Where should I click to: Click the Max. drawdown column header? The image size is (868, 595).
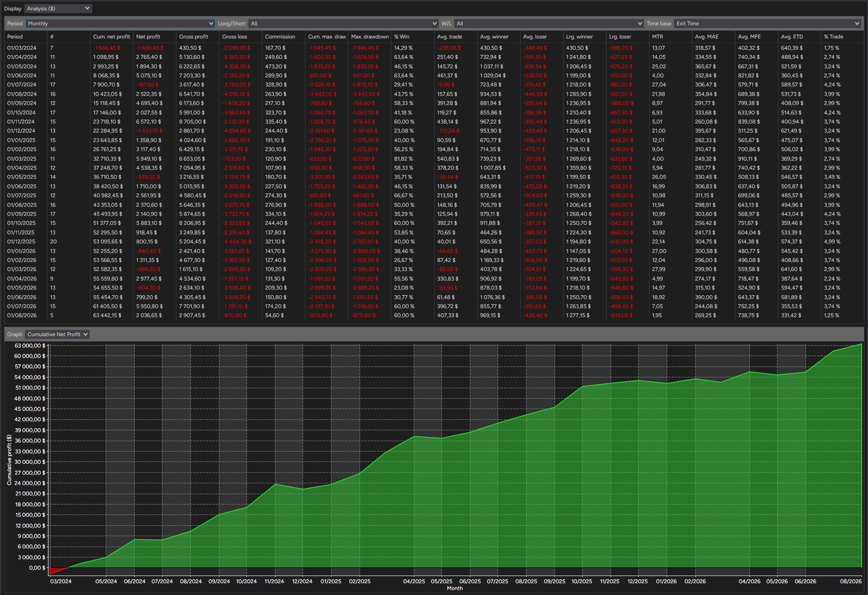point(370,37)
